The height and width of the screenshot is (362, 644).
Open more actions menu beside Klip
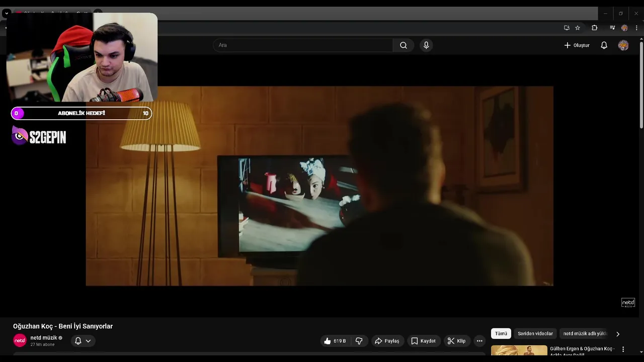479,341
